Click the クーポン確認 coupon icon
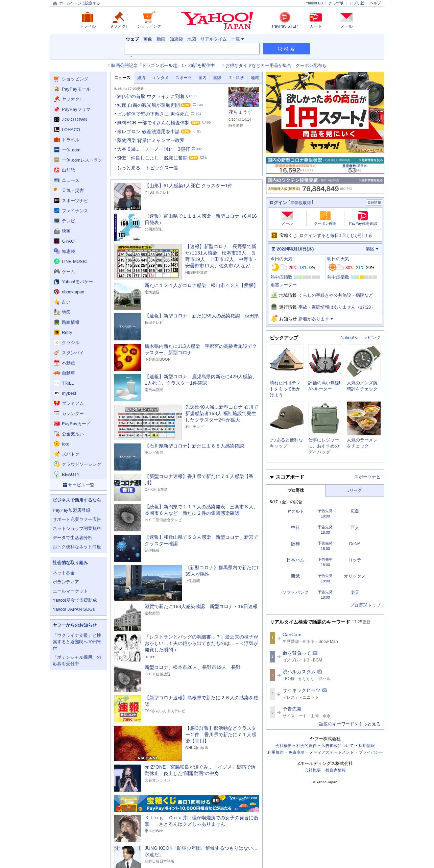Image resolution: width=434 pixels, height=868 pixels. click(325, 216)
